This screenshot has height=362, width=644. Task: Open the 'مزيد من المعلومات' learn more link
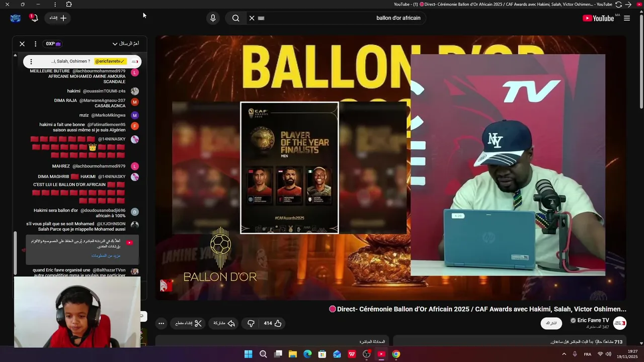[x=106, y=255]
